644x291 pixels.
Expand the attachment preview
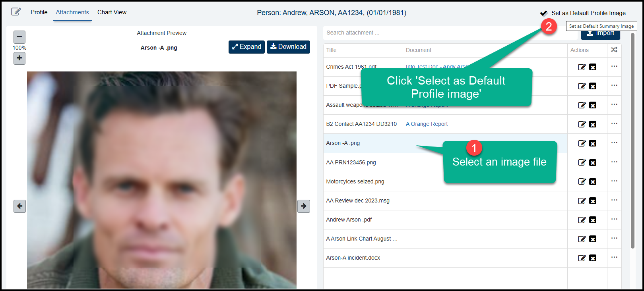(246, 47)
